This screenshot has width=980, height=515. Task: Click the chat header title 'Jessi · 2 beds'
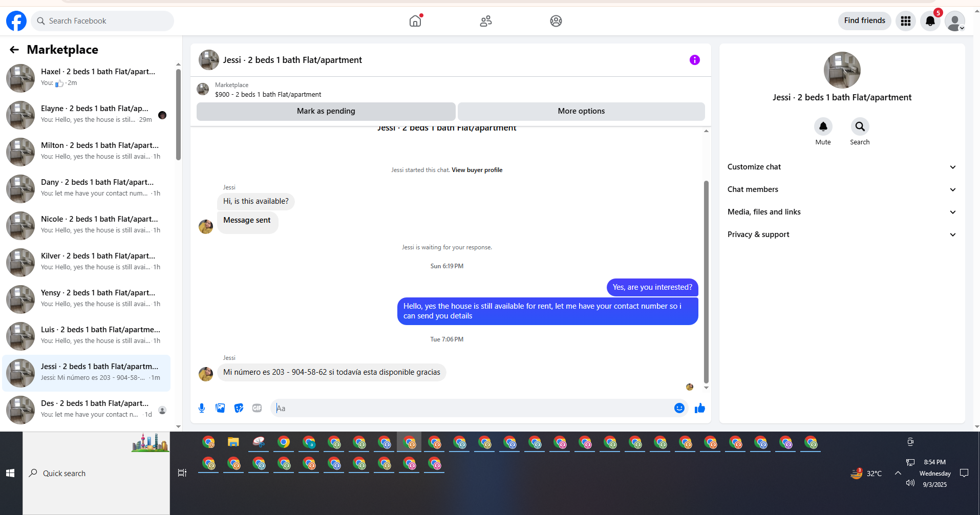point(292,60)
